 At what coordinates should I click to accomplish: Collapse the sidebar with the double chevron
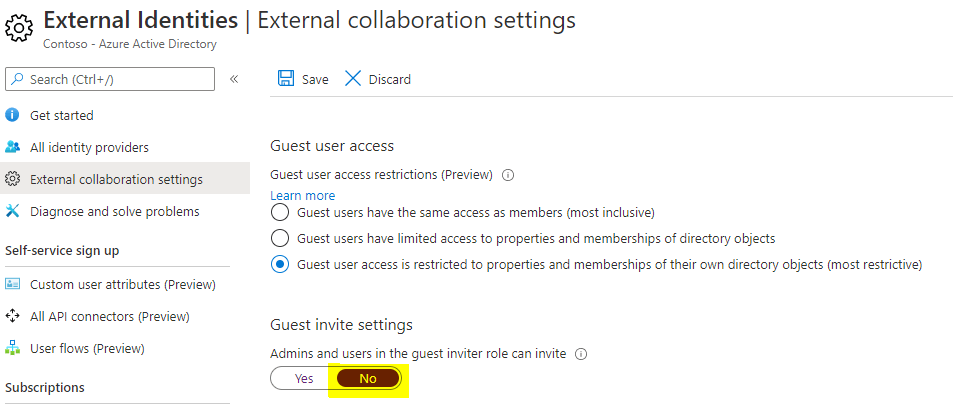(x=234, y=79)
